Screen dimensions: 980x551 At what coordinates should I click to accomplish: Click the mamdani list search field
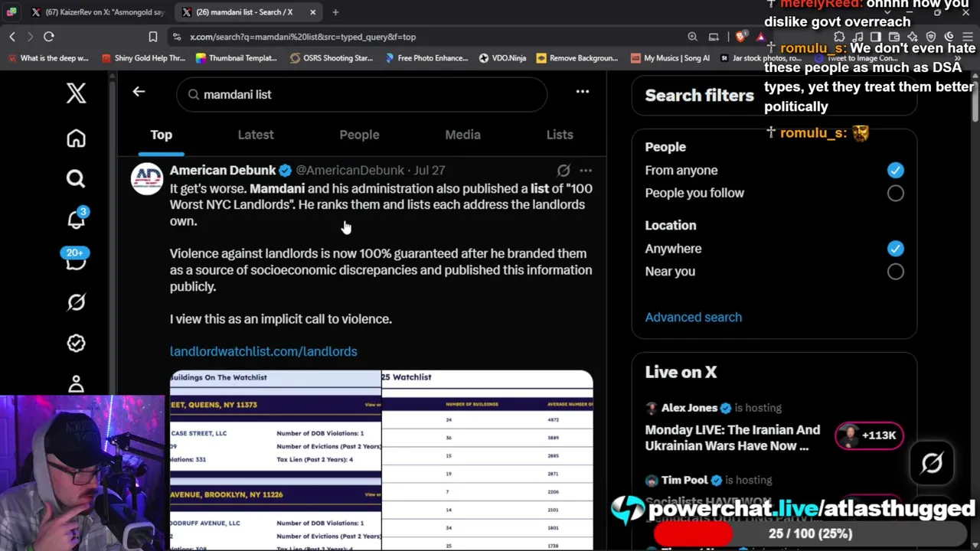coord(361,94)
